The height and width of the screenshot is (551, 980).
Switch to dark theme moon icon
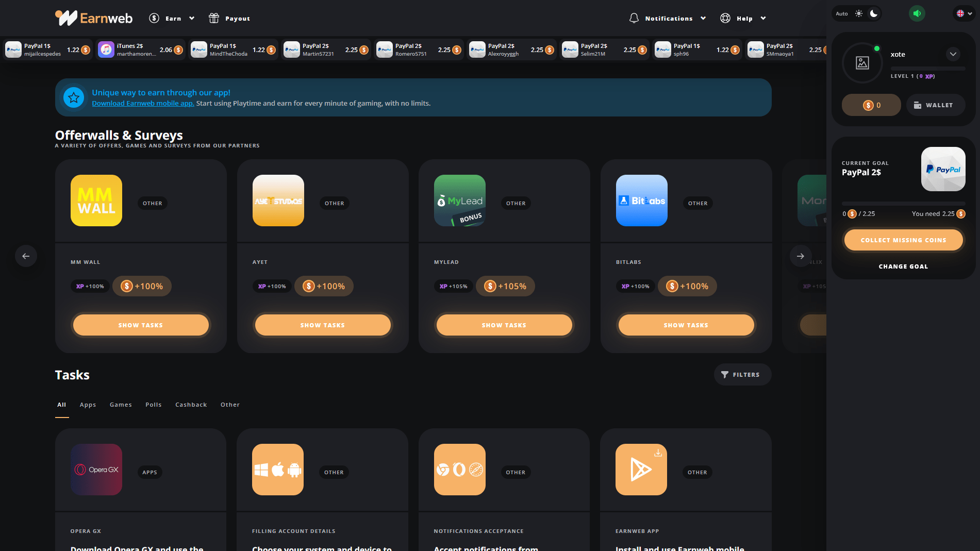(874, 13)
